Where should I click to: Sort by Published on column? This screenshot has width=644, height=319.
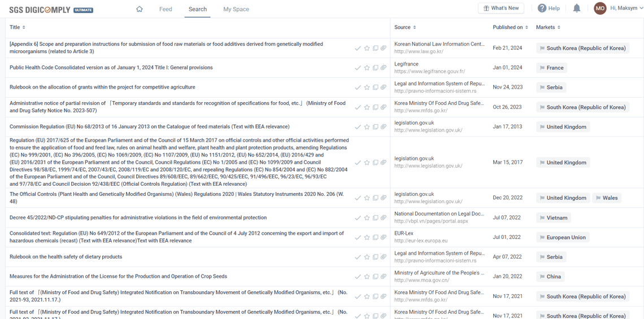point(511,28)
